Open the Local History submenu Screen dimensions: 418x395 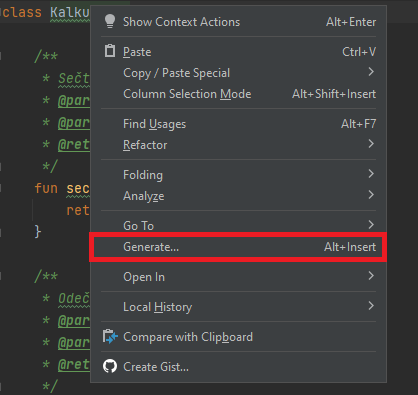tap(239, 307)
